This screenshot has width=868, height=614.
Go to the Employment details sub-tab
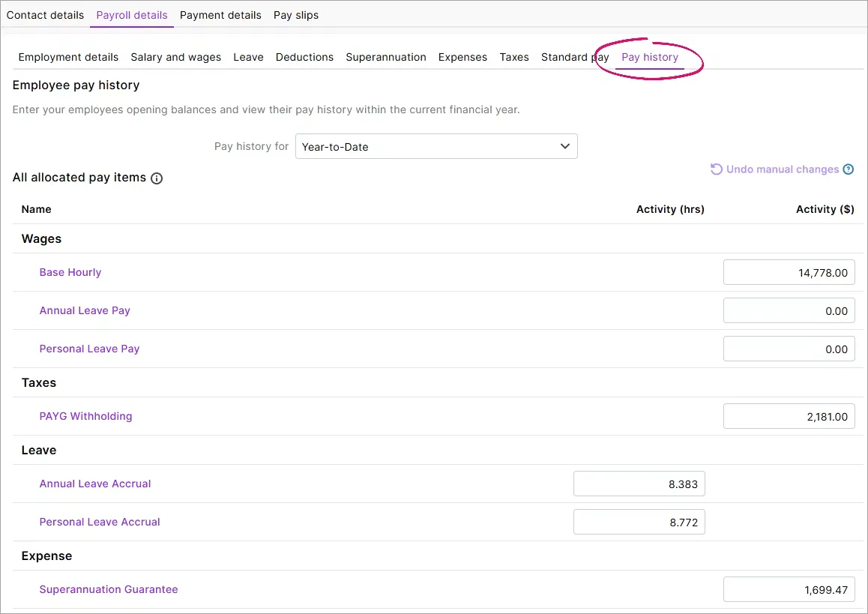pos(68,57)
